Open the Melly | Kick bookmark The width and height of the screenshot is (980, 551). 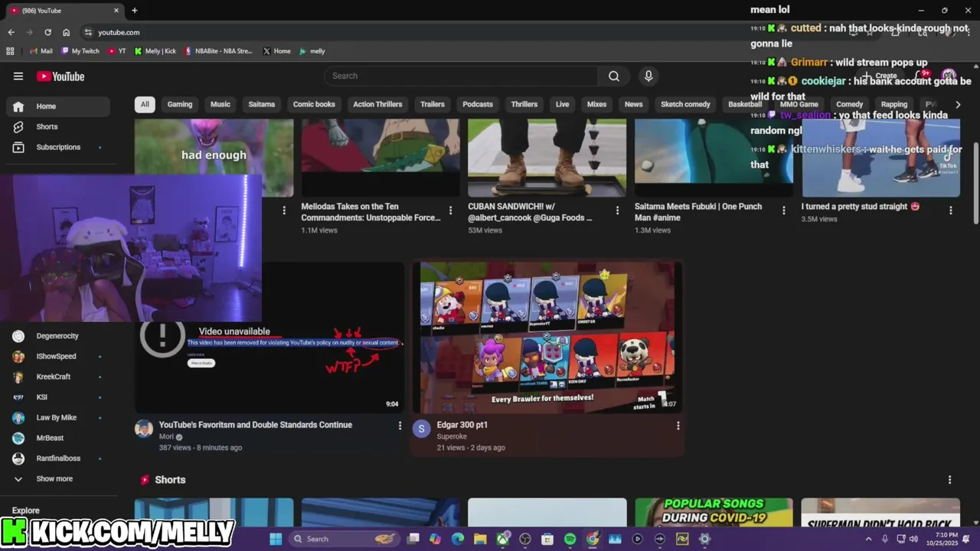coord(155,51)
